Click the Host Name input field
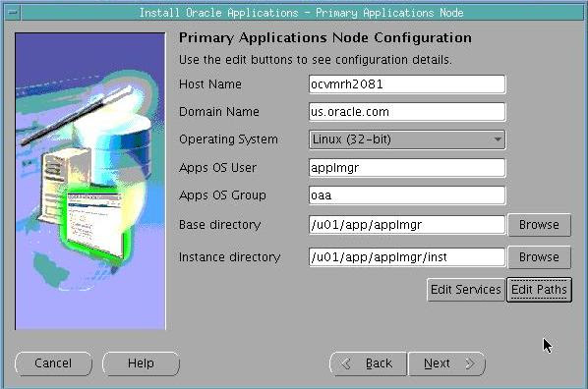Image resolution: width=588 pixels, height=389 pixels. click(407, 84)
